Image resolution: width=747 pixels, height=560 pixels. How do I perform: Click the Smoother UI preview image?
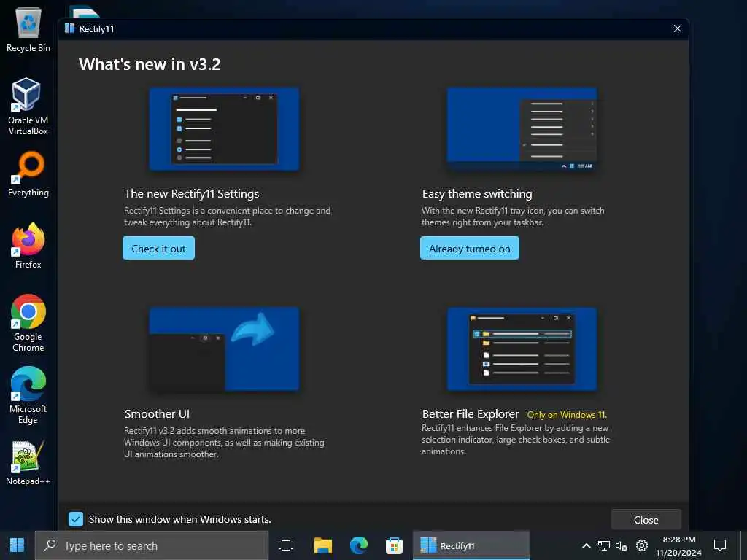tap(225, 349)
